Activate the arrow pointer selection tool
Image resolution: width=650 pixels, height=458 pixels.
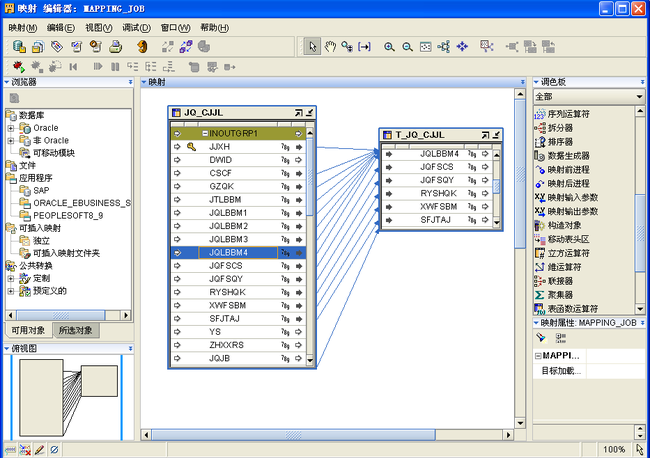312,46
